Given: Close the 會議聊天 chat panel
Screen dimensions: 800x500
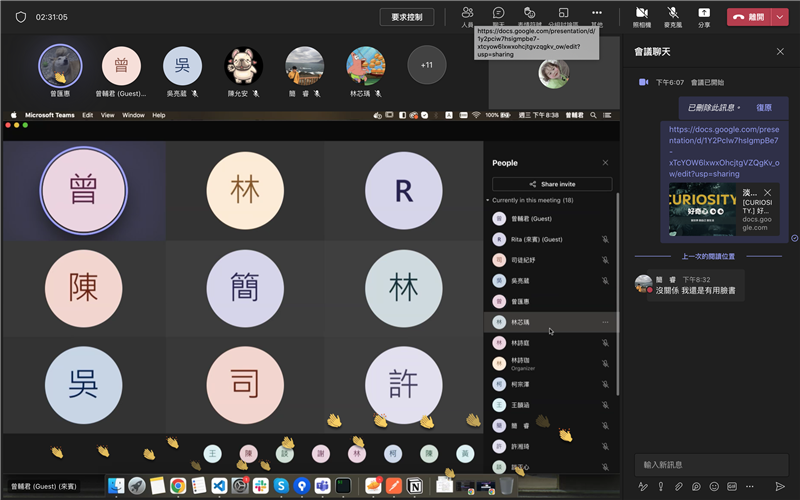Looking at the screenshot, I should pos(780,51).
